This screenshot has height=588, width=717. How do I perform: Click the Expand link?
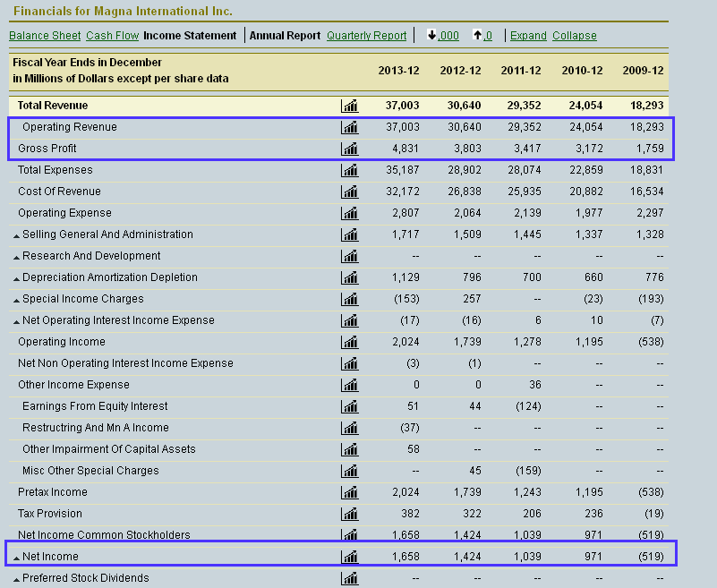click(x=528, y=36)
